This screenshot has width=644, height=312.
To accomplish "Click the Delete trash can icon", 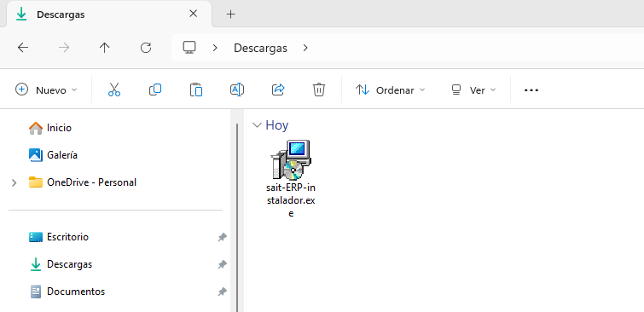I will point(319,90).
